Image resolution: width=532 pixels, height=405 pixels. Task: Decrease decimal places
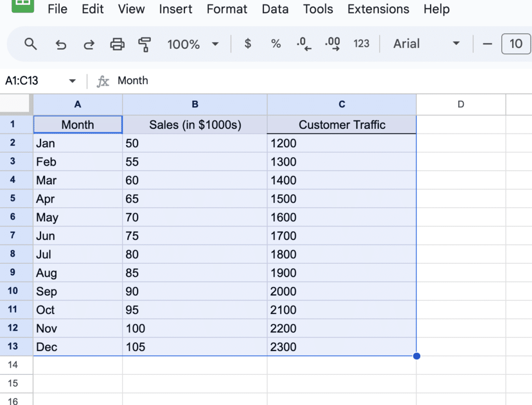coord(303,44)
